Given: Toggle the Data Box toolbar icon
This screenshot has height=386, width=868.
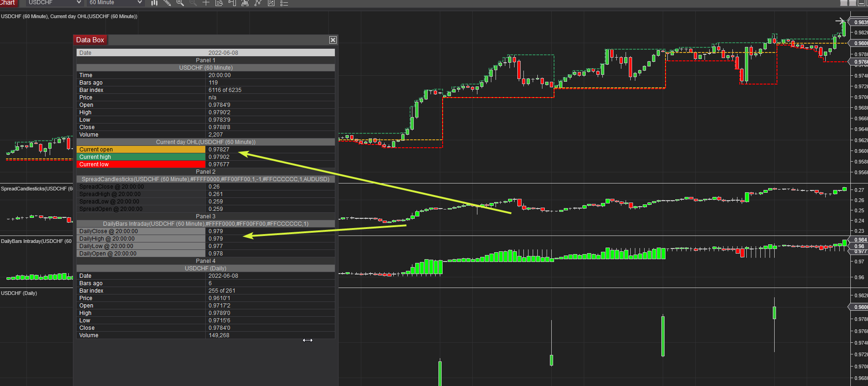Looking at the screenshot, I should coord(219,3).
